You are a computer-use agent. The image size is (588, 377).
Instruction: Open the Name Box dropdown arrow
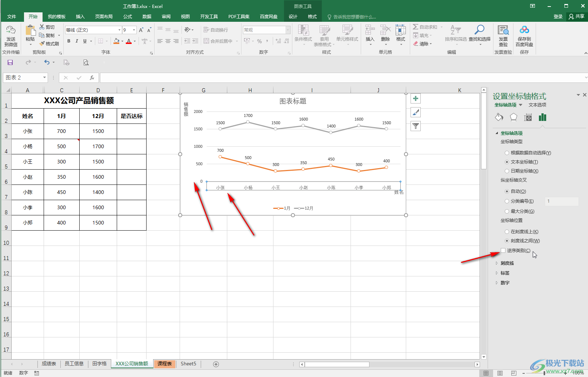coord(44,77)
